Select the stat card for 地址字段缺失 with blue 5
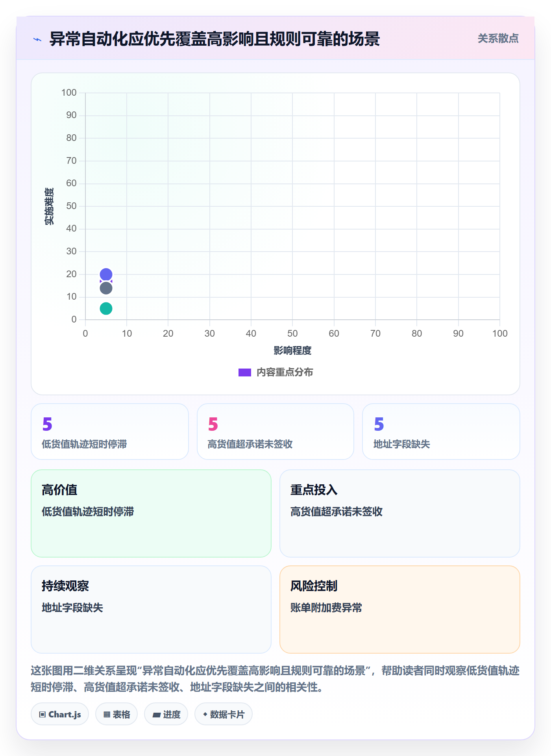 pos(441,432)
